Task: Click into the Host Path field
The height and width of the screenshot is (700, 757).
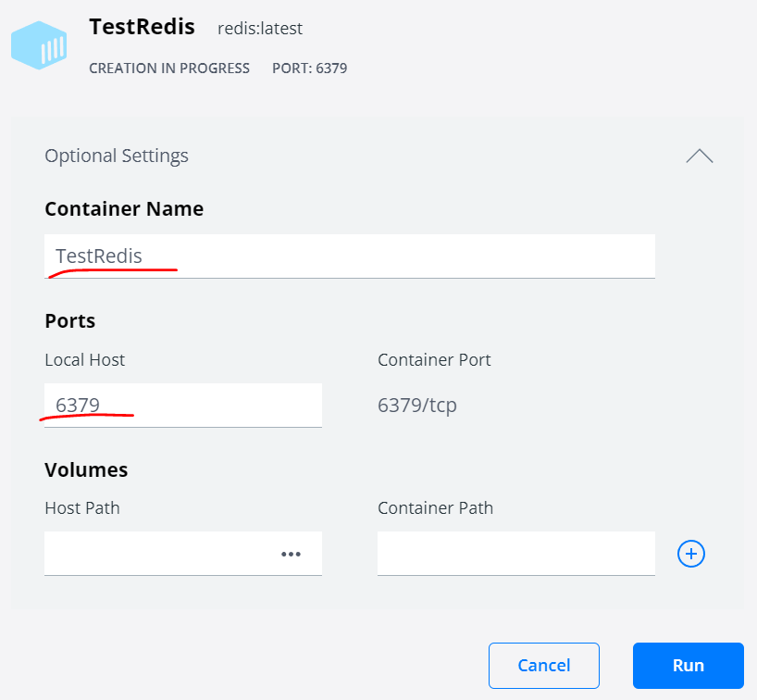Action: pyautogui.click(x=157, y=554)
